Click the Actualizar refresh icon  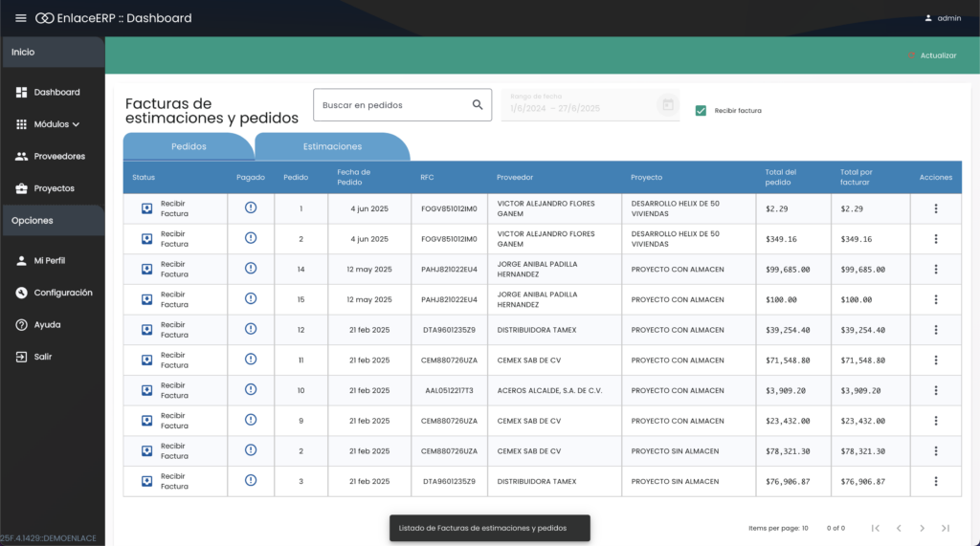click(911, 55)
